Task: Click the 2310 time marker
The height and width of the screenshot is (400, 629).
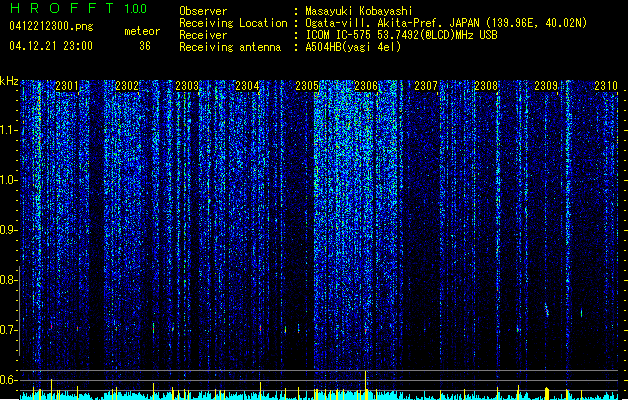Action: pos(606,86)
